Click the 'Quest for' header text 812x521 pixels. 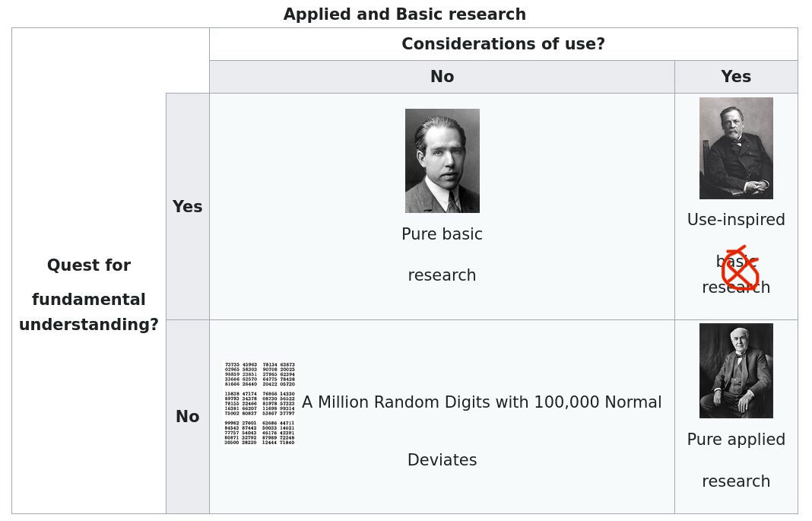pos(89,265)
